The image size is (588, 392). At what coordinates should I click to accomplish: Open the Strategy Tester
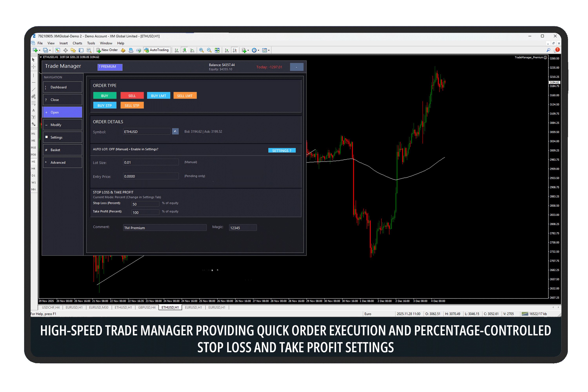89,50
